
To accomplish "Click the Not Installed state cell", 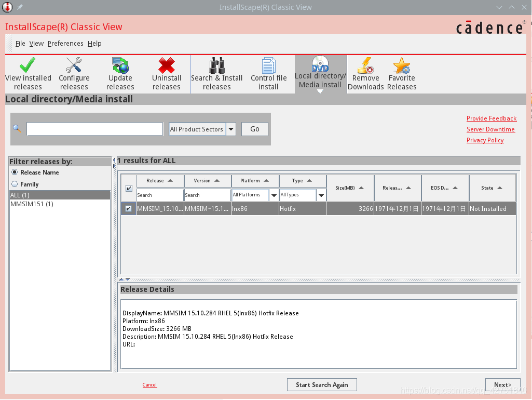I will (x=493, y=209).
